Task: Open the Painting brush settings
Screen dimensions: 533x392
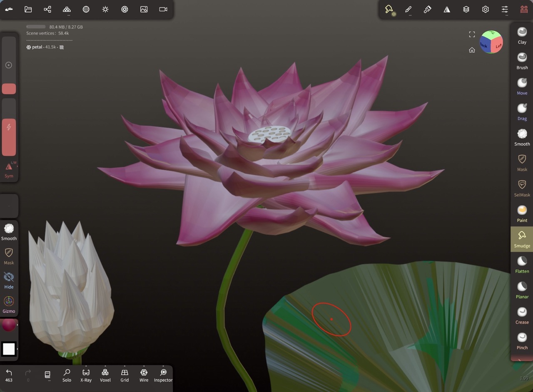Action: point(428,9)
